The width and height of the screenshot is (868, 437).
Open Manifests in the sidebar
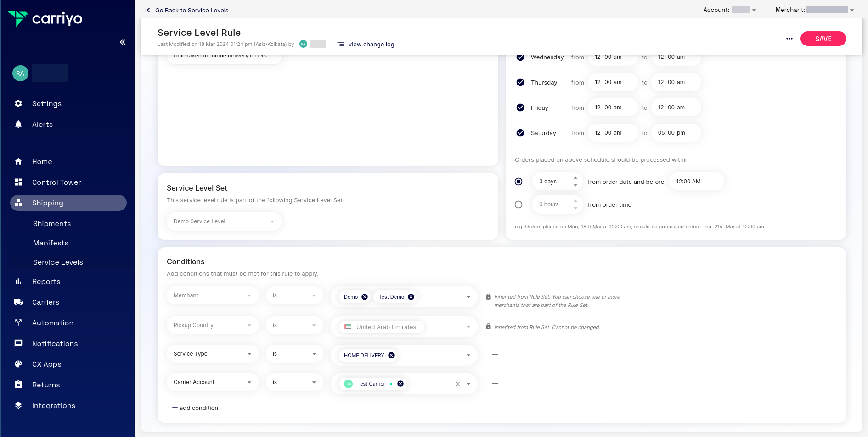(51, 243)
